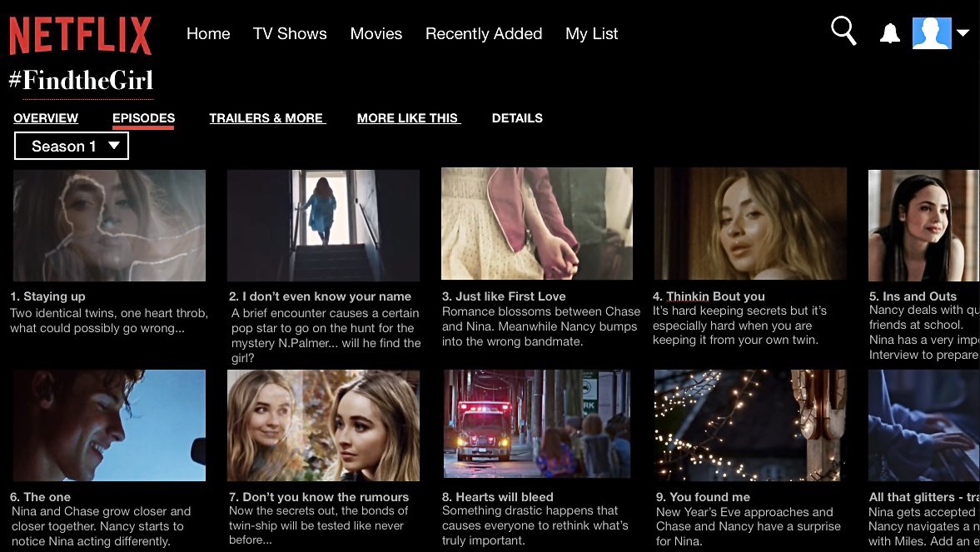Open Movies section
This screenshot has height=552, width=980.
tap(376, 34)
